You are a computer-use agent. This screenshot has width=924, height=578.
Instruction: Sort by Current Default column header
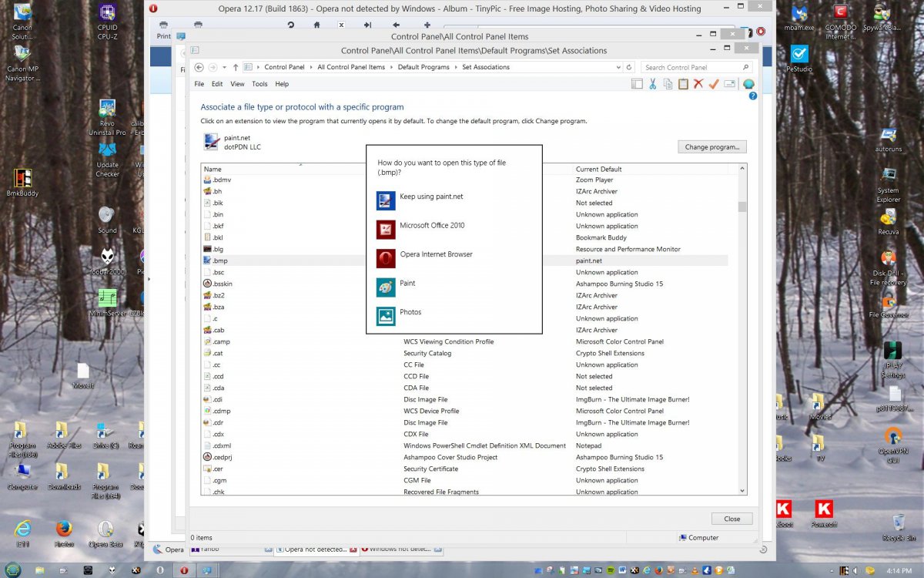(x=598, y=169)
